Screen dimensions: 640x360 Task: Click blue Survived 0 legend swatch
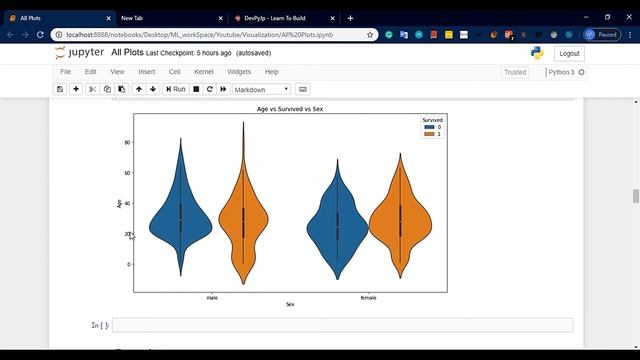(x=429, y=127)
